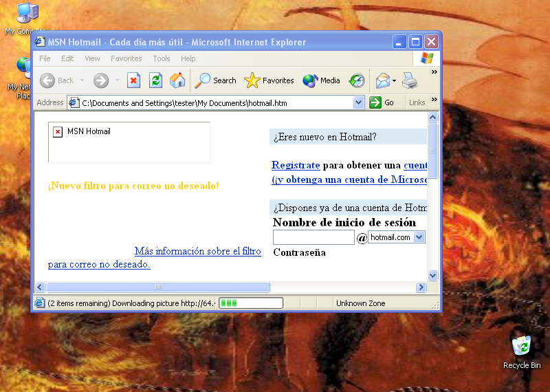
Task: Click the broken MSN Hotmail image icon
Action: coord(58,132)
